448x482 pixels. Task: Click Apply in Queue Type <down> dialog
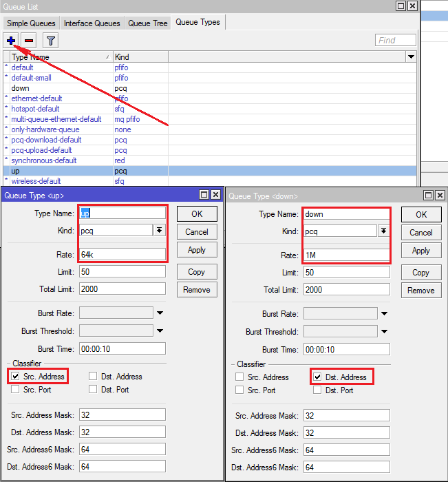coord(421,251)
